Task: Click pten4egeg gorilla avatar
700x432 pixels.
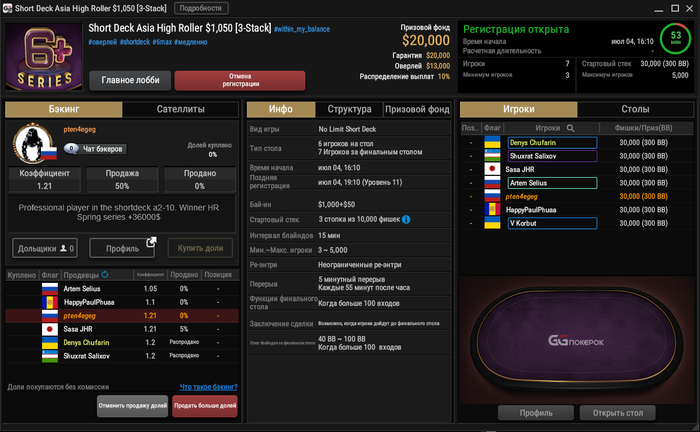Action: pyautogui.click(x=33, y=143)
